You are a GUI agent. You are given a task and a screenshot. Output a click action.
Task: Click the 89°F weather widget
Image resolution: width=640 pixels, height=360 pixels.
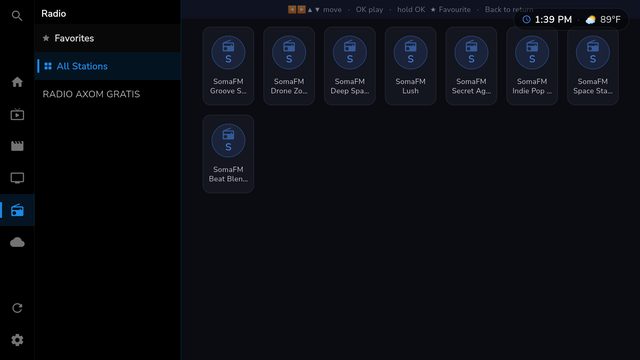[603, 20]
